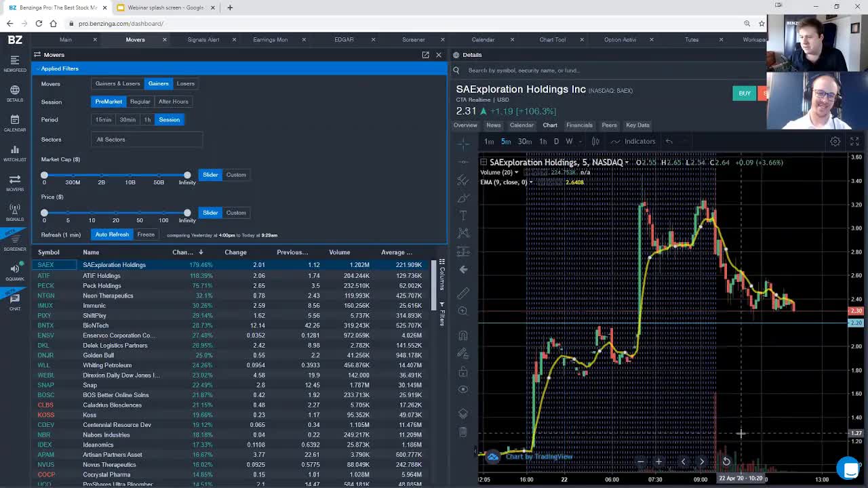Screen dimensions: 868x488
Task: Open the Screener beta sidebar icon
Action: pyautogui.click(x=15, y=242)
